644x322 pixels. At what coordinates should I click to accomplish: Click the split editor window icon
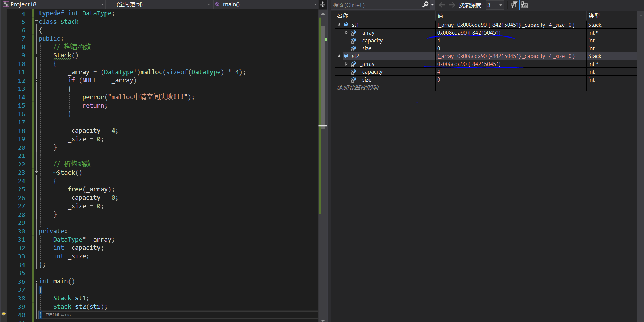pos(323,4)
